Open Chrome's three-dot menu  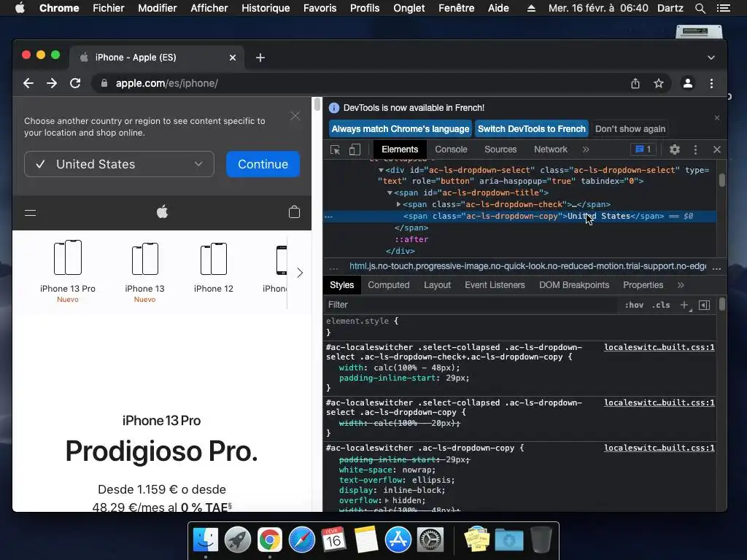(x=711, y=83)
